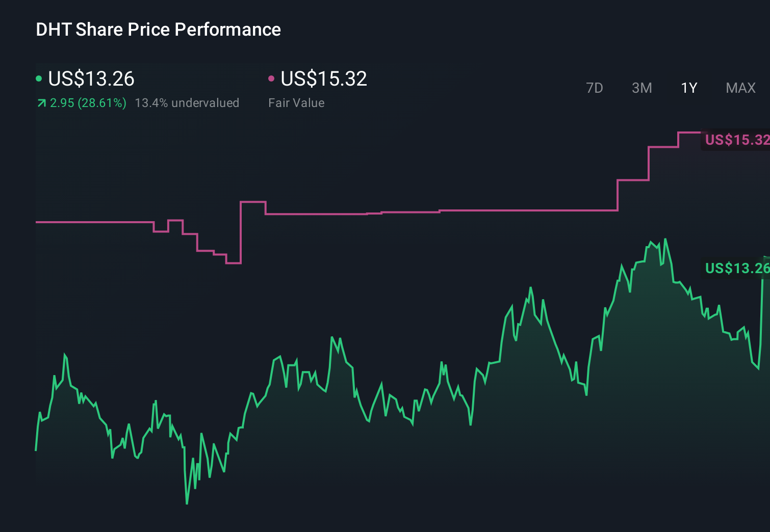Click the pink Fair Value legend dot
Image resolution: width=770 pixels, height=532 pixels.
(x=272, y=78)
